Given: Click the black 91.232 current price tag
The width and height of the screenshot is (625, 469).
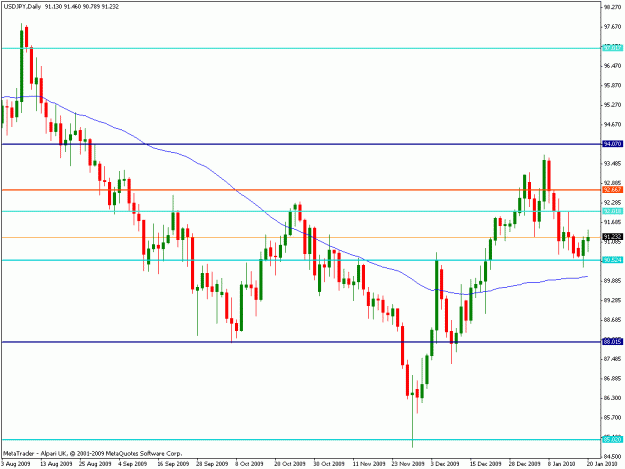Looking at the screenshot, I should click(x=612, y=237).
